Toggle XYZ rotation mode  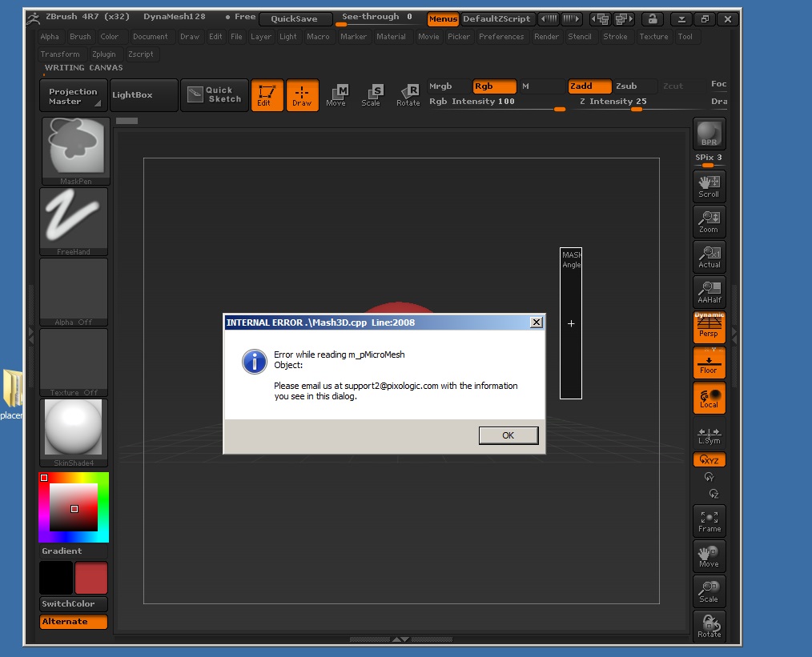click(x=709, y=459)
